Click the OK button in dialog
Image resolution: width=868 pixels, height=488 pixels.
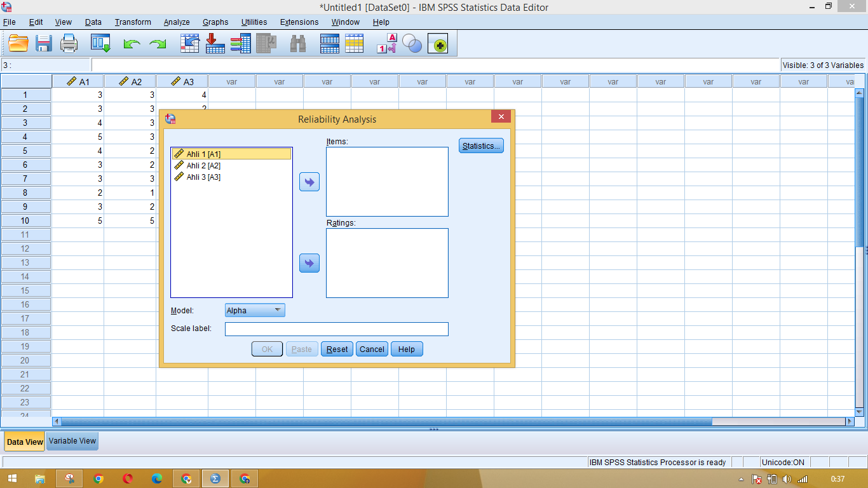point(267,349)
